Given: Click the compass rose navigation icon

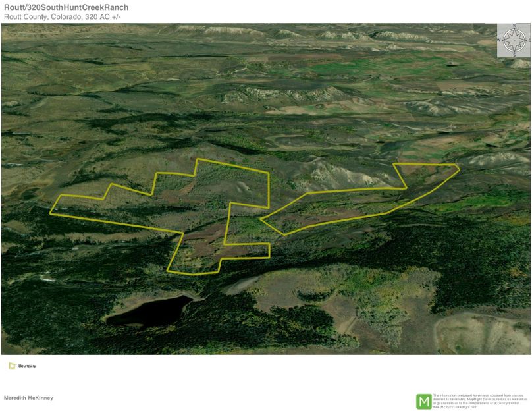Looking at the screenshot, I should [514, 40].
